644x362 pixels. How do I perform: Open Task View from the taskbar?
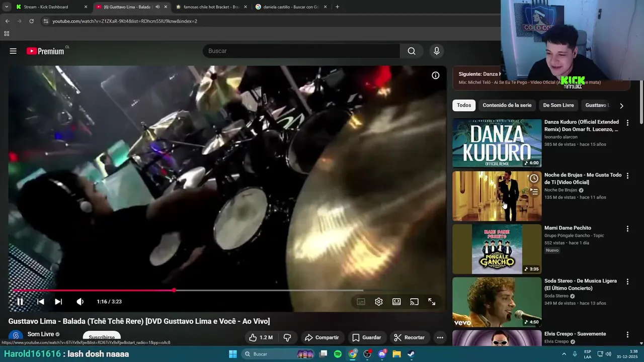click(x=323, y=354)
